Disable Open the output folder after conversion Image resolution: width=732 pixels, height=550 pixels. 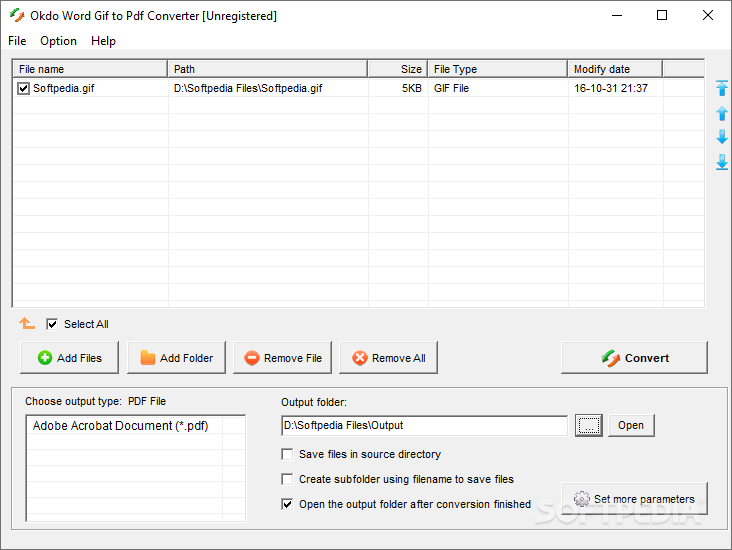[x=287, y=504]
